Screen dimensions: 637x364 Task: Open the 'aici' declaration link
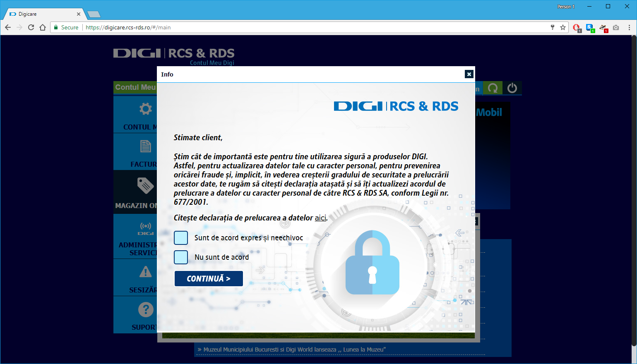pos(320,218)
